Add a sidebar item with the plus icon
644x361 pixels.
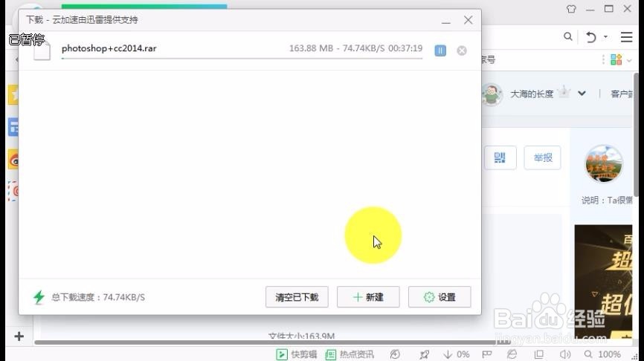tap(19, 336)
